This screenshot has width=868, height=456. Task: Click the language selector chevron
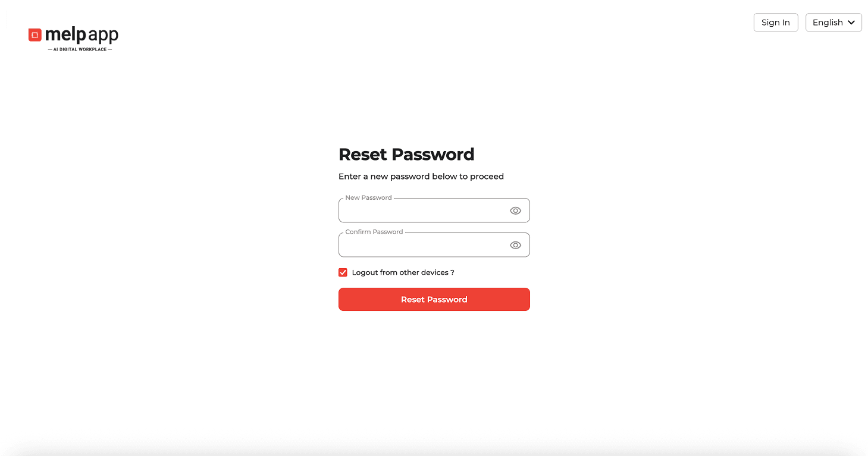point(852,22)
